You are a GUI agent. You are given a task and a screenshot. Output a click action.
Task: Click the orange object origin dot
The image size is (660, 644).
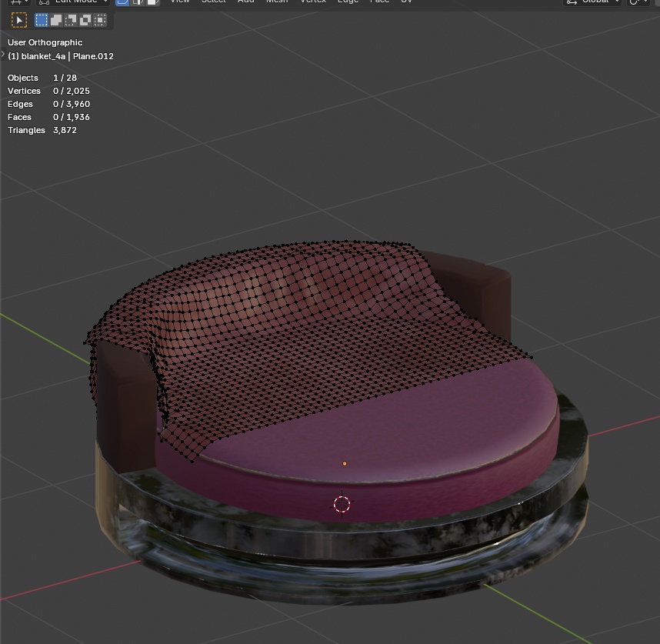click(x=345, y=464)
